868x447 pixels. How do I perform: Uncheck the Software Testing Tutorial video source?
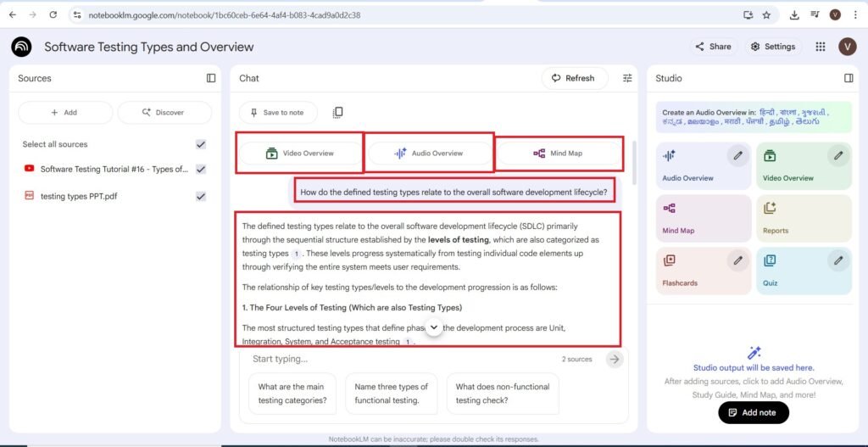[201, 170]
